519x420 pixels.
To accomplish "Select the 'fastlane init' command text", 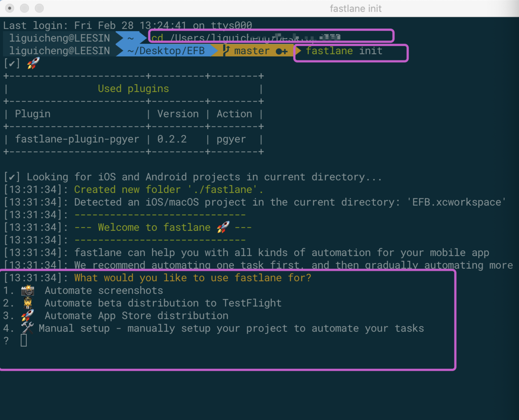I will point(344,51).
